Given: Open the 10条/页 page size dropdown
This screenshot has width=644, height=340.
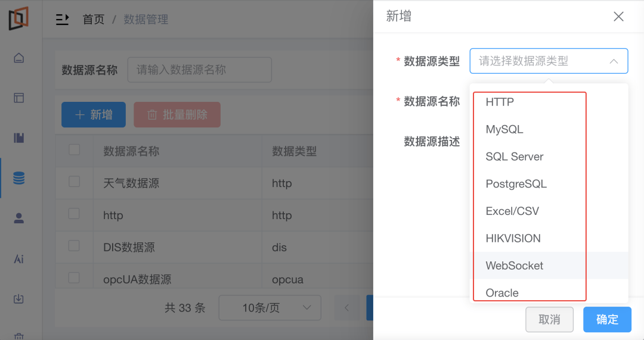Looking at the screenshot, I should [270, 308].
